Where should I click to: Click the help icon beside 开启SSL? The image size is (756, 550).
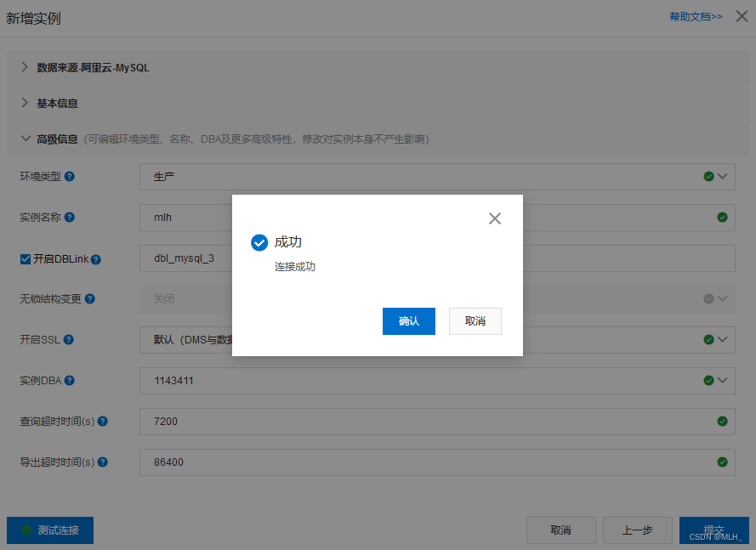(x=69, y=340)
